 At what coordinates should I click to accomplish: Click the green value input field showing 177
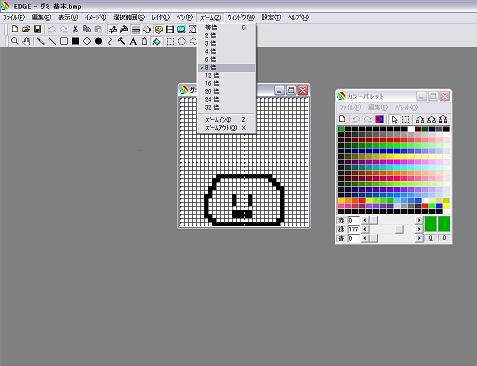tap(354, 229)
